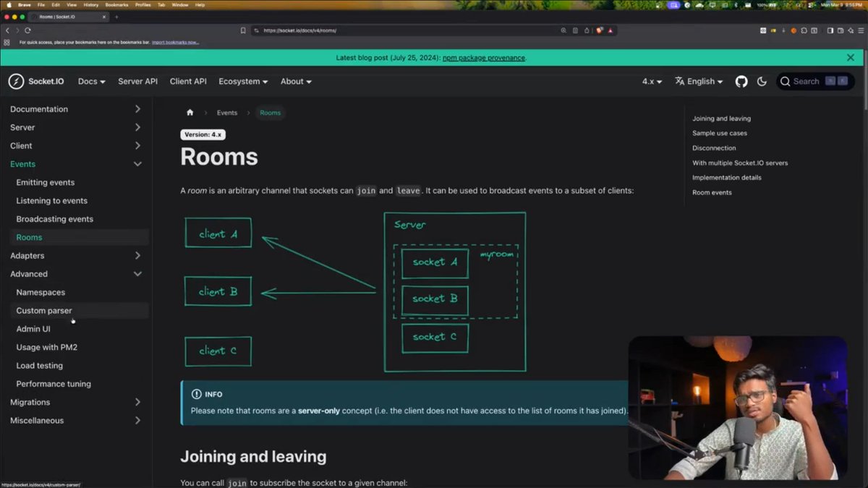Viewport: 868px width, 488px height.
Task: Click the site settings icon left of URL
Action: [x=257, y=30]
